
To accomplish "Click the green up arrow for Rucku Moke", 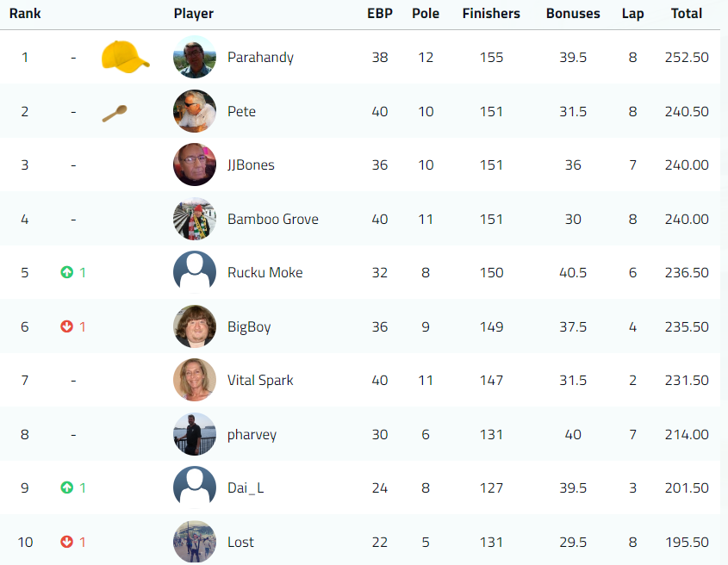I will (x=67, y=273).
